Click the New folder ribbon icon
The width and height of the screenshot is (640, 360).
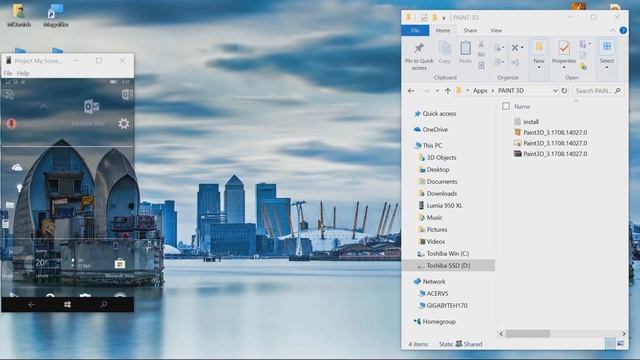539,47
